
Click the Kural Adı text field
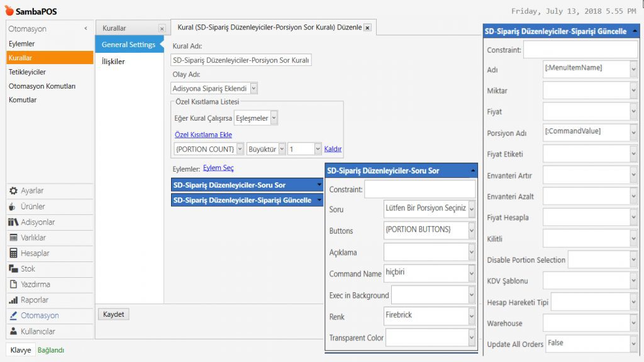point(241,60)
